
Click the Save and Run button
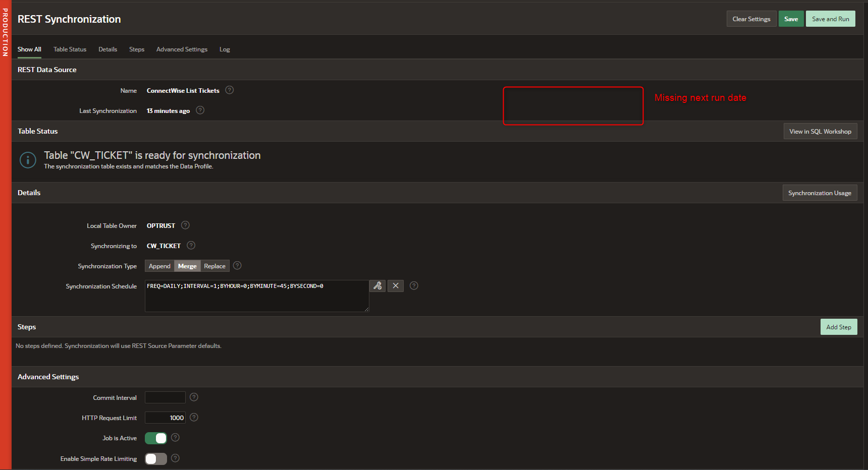830,19
